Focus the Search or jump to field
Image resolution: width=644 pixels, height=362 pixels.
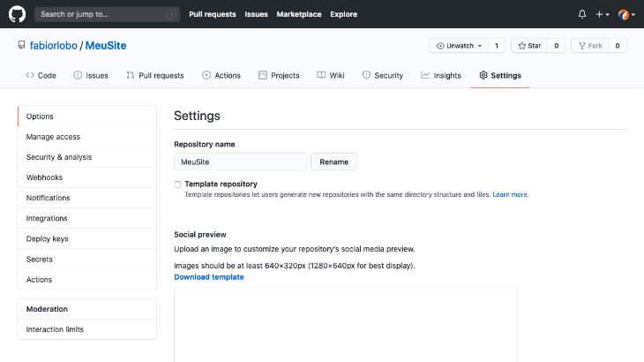[x=108, y=14]
